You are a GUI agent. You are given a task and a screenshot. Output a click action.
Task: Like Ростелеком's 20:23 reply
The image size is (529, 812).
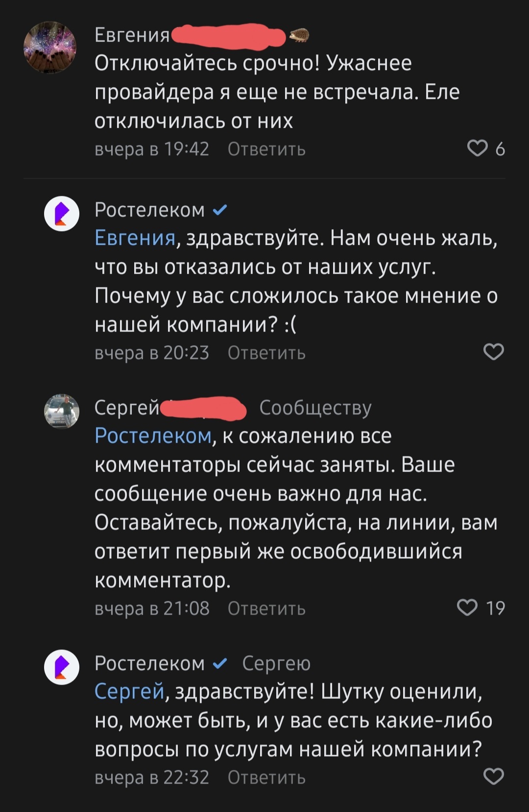point(493,352)
